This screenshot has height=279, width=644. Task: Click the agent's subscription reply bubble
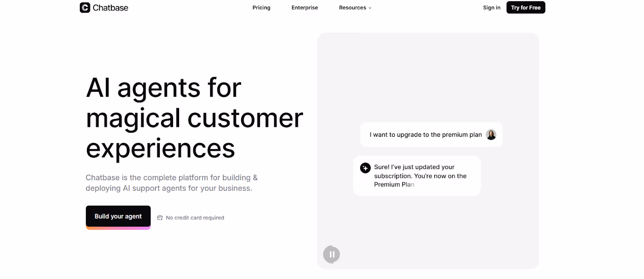coord(417,176)
